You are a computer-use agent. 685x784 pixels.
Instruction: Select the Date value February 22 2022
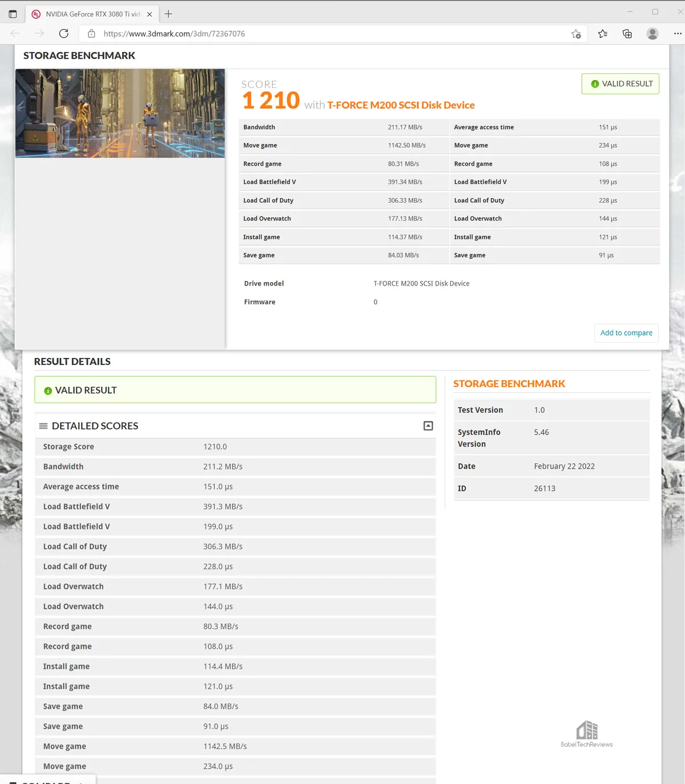pyautogui.click(x=565, y=467)
